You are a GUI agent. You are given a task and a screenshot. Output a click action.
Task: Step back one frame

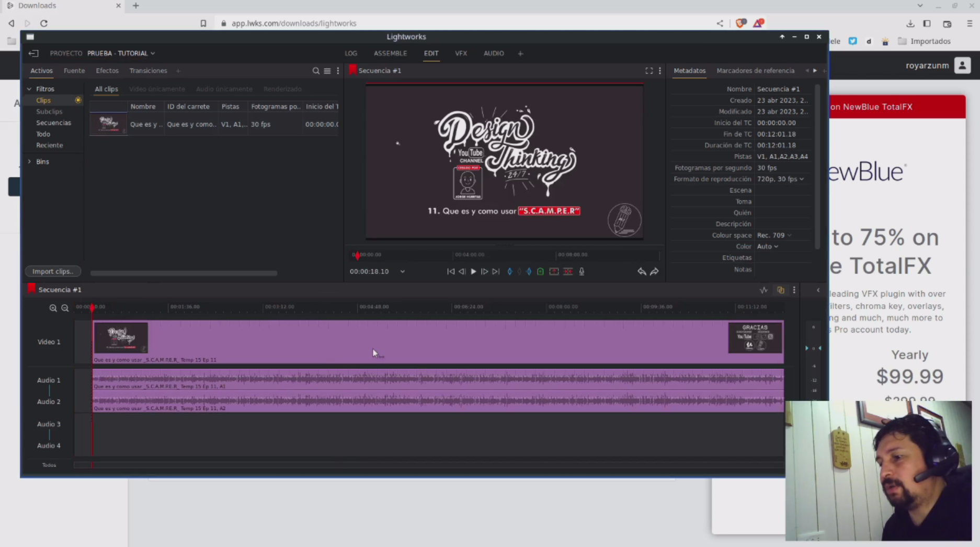(462, 271)
